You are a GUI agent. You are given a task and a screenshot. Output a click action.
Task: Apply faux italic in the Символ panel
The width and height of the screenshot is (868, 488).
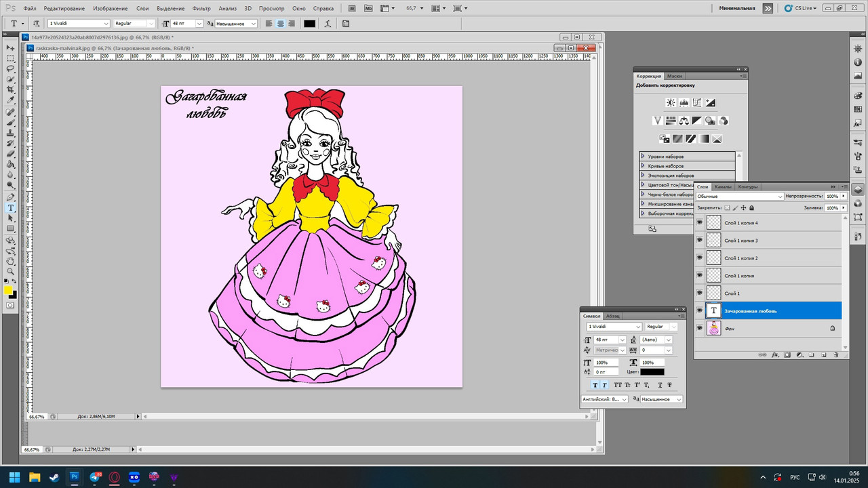605,384
